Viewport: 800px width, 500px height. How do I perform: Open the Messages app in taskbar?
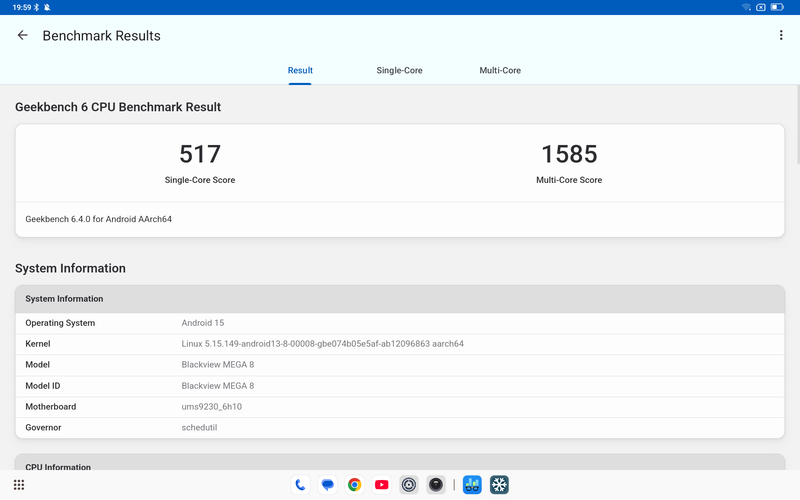tap(328, 485)
